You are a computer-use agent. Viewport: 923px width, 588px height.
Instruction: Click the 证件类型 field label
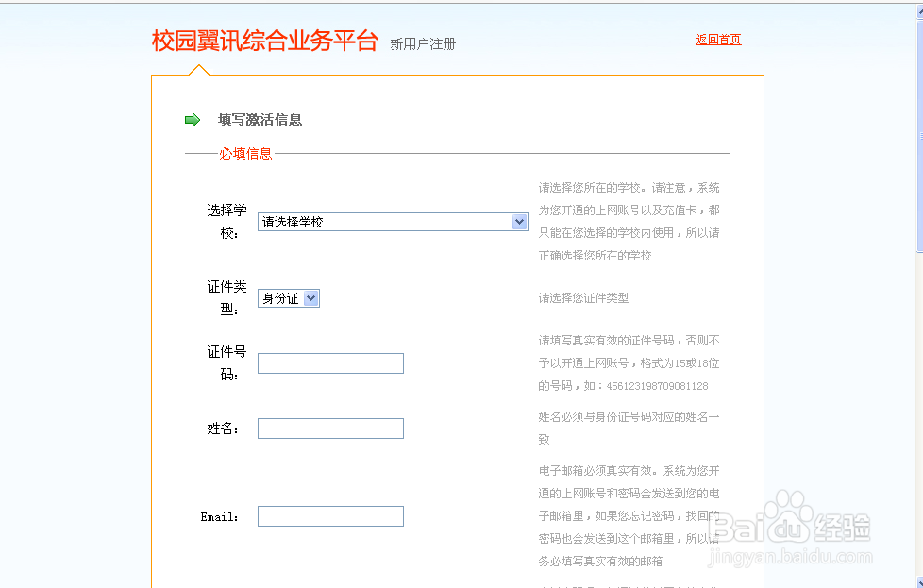click(x=227, y=298)
